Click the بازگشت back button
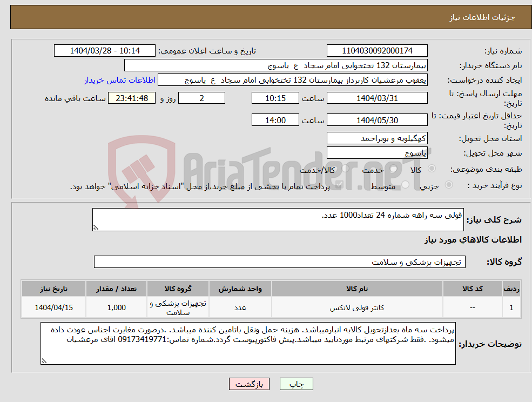532x402 pixels. [249, 384]
